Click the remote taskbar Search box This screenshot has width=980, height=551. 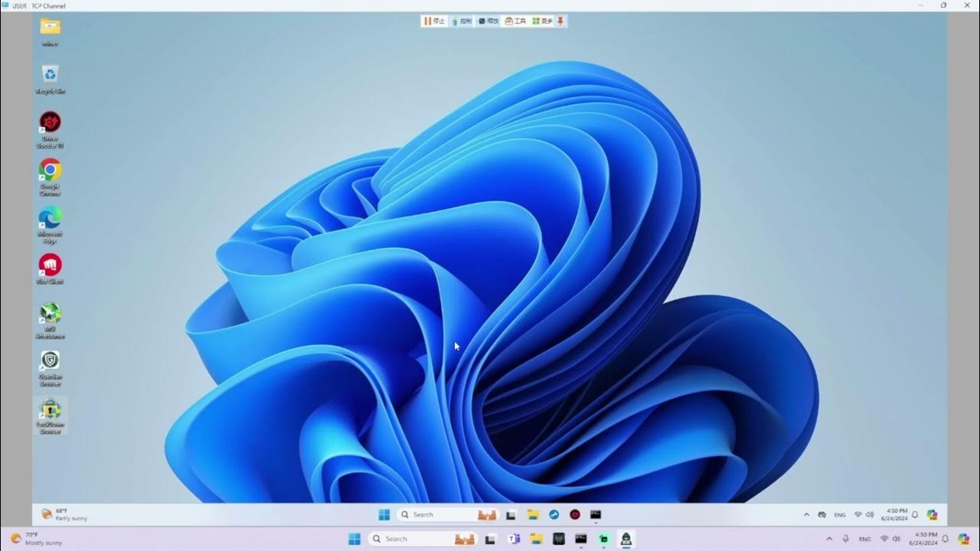point(448,514)
